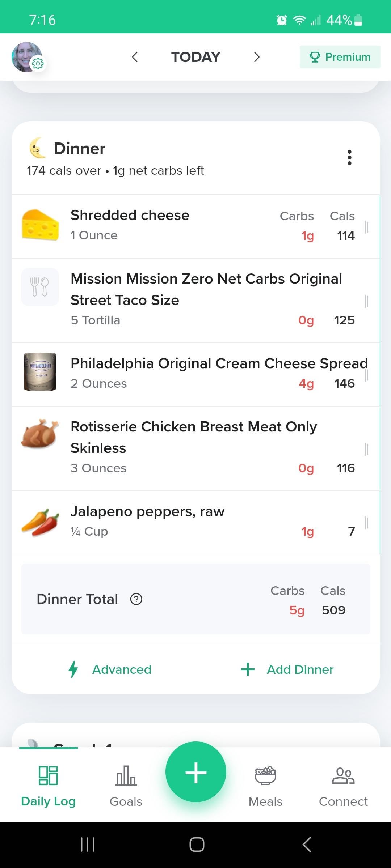The image size is (391, 868).
Task: Open the Shredded cheese entry
Action: (x=130, y=225)
